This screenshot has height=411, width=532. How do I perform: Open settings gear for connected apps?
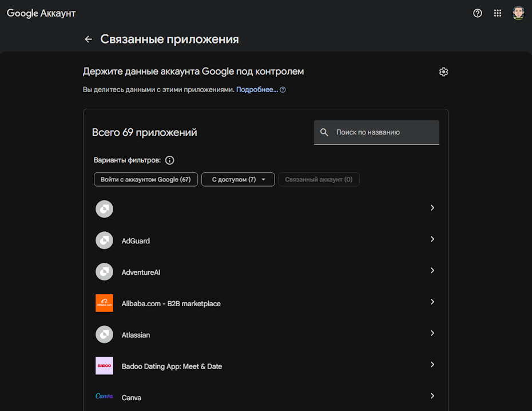(x=443, y=72)
